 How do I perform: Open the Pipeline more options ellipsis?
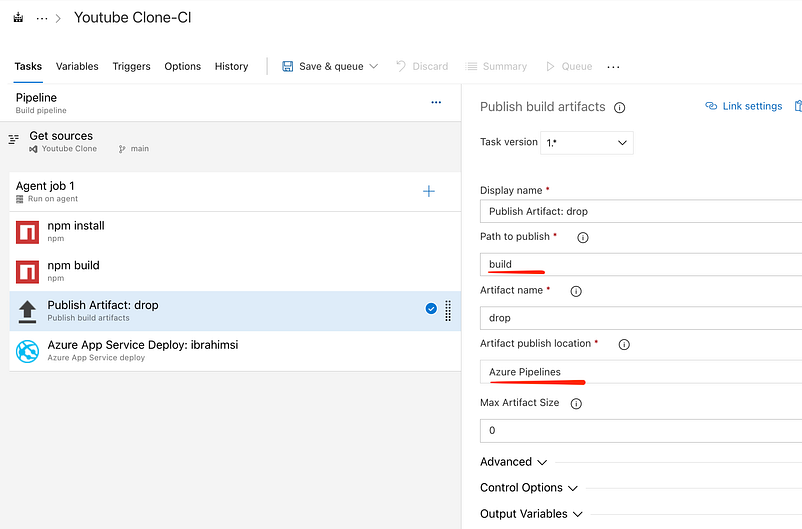click(436, 102)
